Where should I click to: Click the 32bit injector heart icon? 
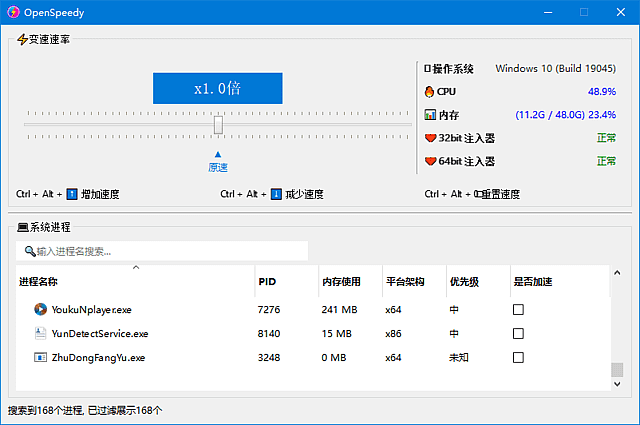pos(431,138)
